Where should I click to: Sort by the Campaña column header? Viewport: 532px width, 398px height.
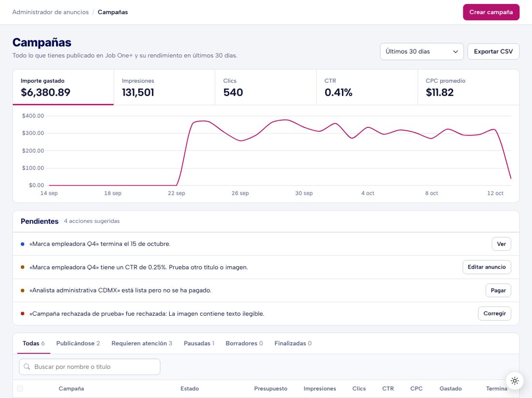(71, 388)
